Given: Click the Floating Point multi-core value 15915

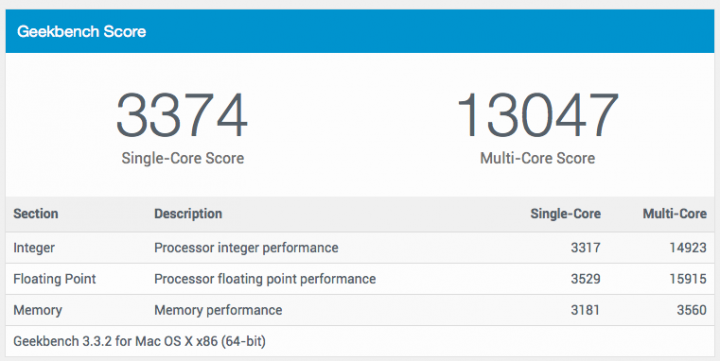Looking at the screenshot, I should tap(688, 279).
